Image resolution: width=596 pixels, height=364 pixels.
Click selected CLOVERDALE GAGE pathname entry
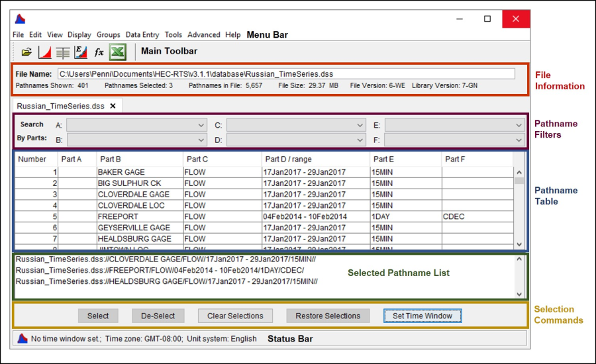click(166, 259)
